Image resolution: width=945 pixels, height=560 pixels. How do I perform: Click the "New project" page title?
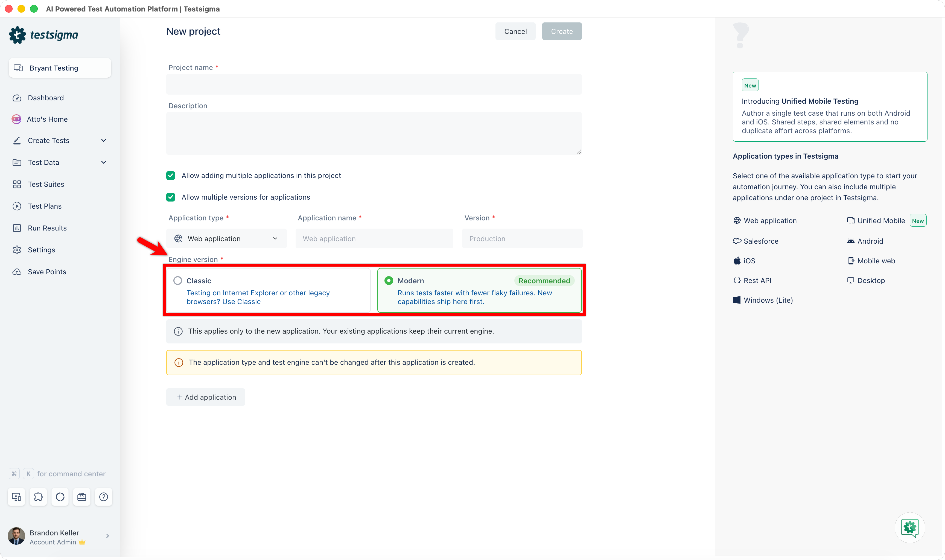pyautogui.click(x=193, y=31)
